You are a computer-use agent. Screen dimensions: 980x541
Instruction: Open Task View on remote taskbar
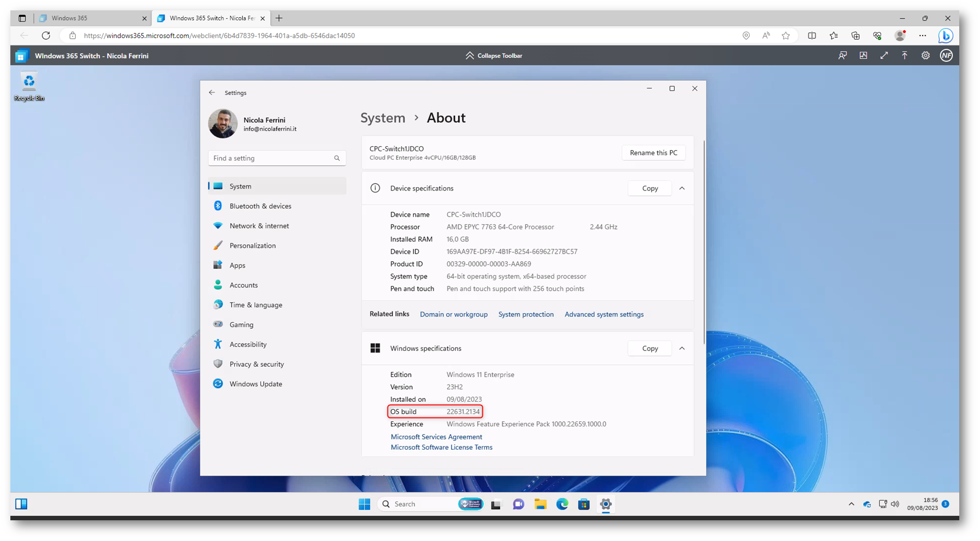pyautogui.click(x=496, y=504)
